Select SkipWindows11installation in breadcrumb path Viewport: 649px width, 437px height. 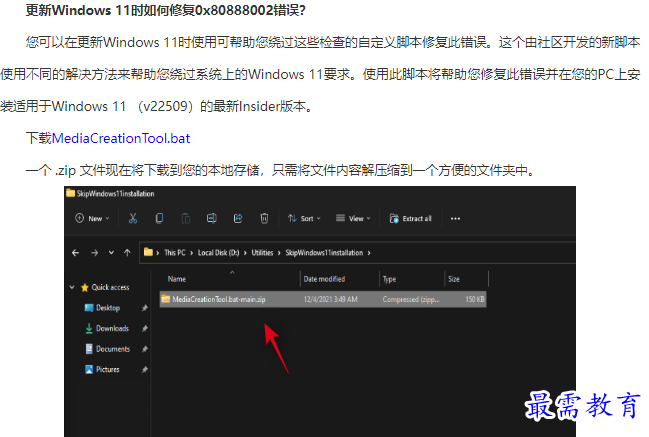324,253
